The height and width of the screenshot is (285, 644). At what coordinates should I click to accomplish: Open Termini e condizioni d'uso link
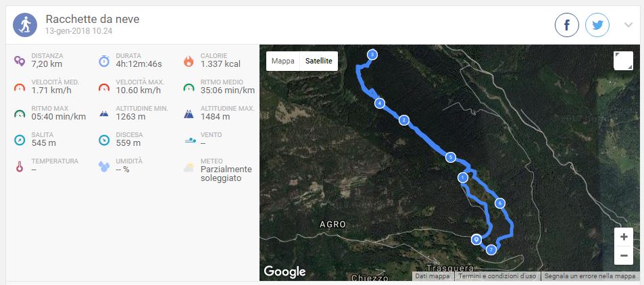coord(497,276)
